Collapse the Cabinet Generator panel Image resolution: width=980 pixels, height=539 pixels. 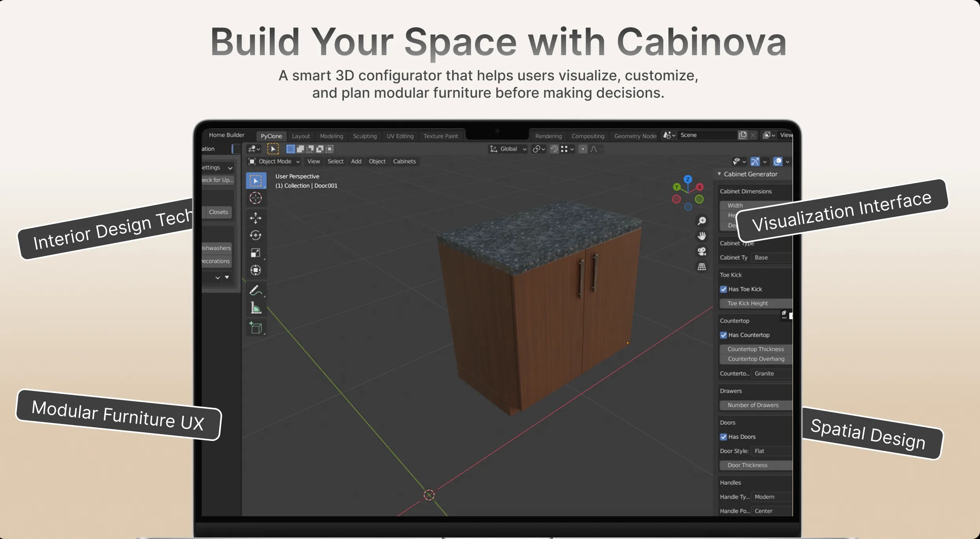(x=719, y=174)
